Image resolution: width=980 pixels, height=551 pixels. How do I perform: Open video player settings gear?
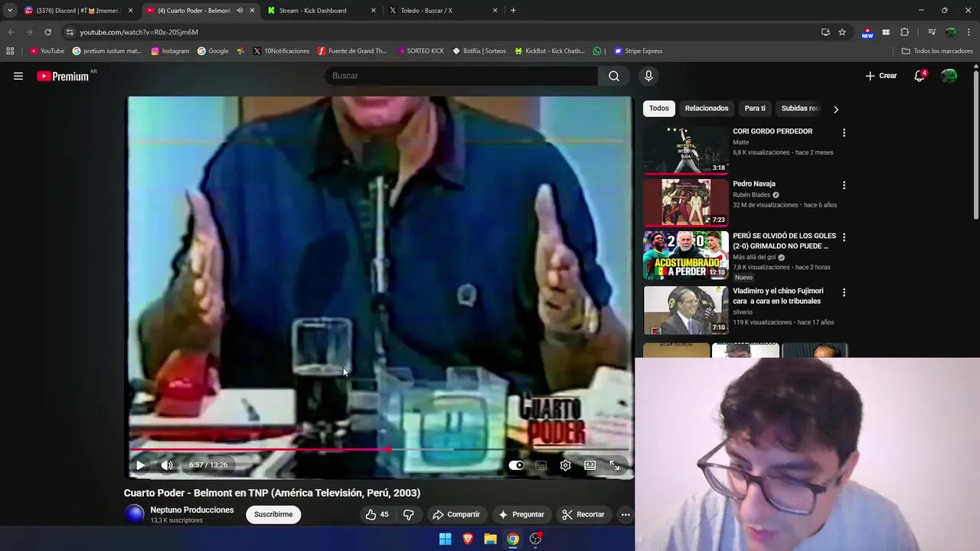pos(565,465)
